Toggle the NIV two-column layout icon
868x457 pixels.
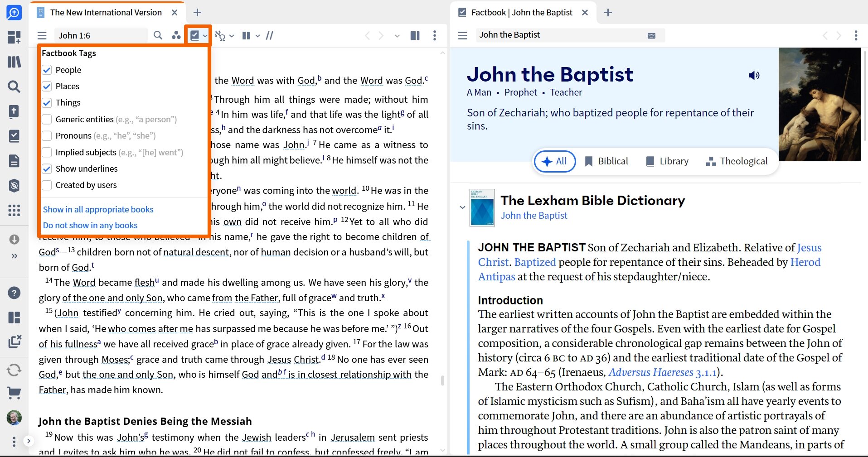pyautogui.click(x=415, y=35)
